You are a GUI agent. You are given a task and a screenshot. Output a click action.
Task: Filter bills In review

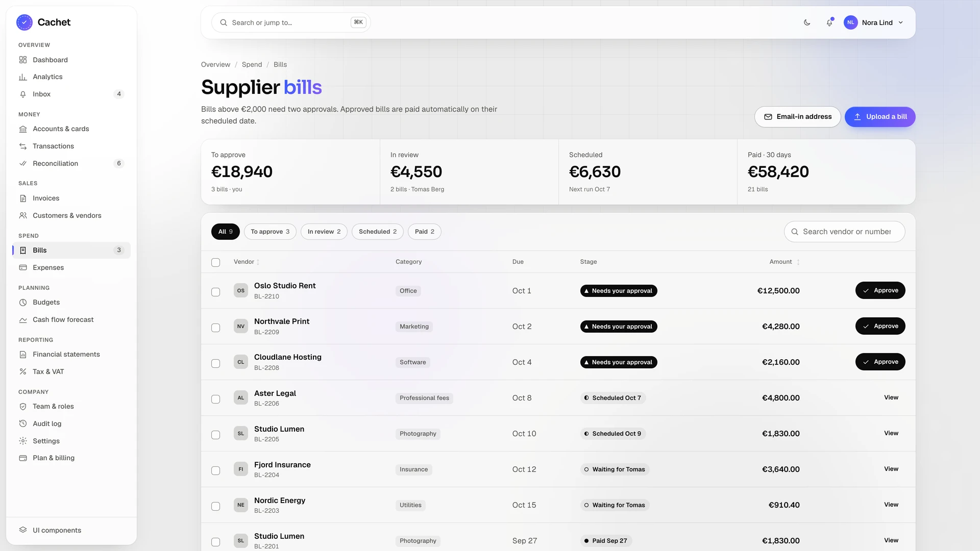point(324,232)
